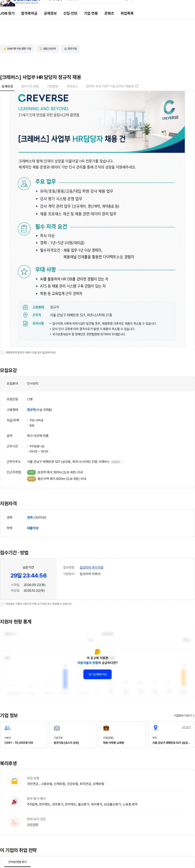Click the 사원수 people icon
The image size is (195, 868).
tap(8, 728)
